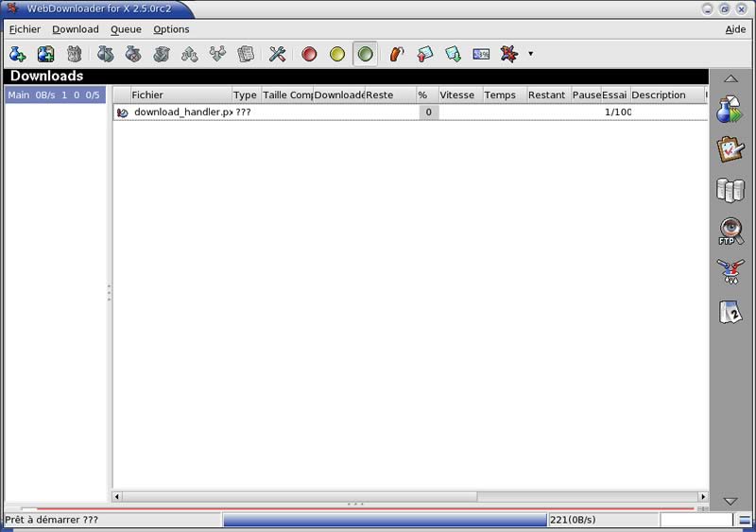The image size is (756, 532).
Task: Click the move download up icon
Action: (x=190, y=54)
